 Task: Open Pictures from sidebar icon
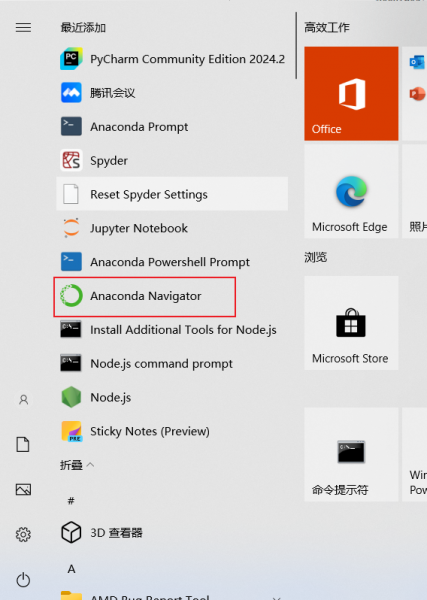click(23, 489)
